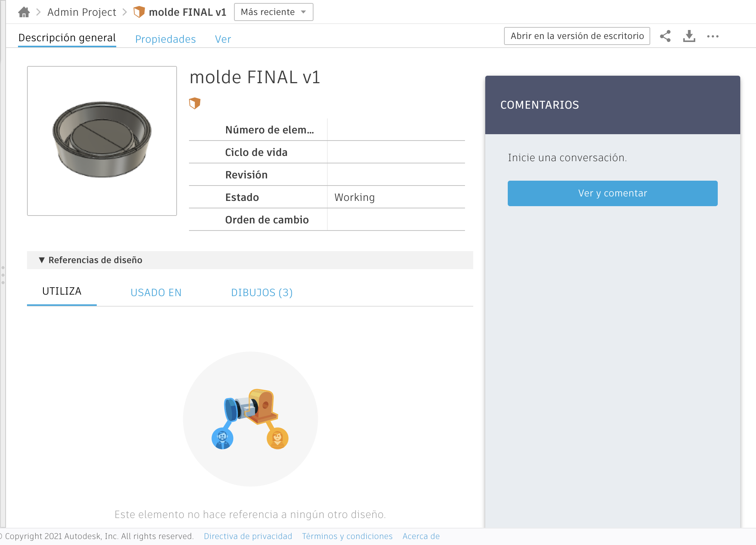Switch to the Propiedades tab
This screenshot has height=545, width=756.
tap(165, 39)
